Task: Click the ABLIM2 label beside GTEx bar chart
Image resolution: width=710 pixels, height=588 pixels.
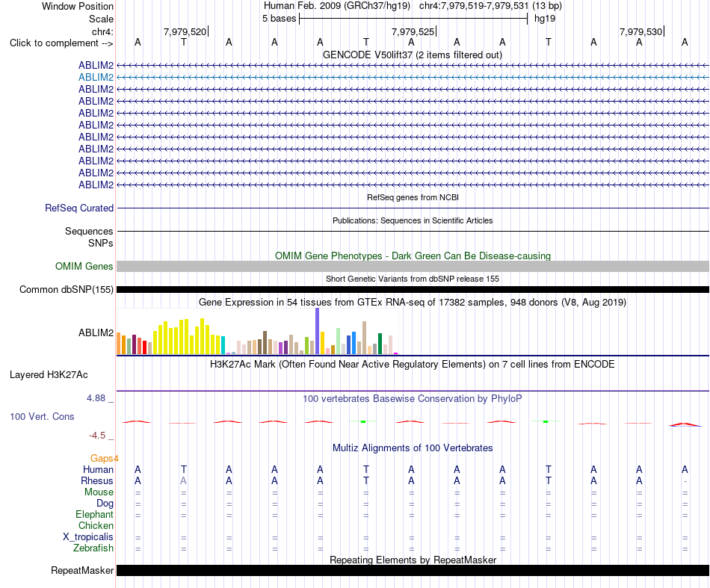Action: coord(96,332)
